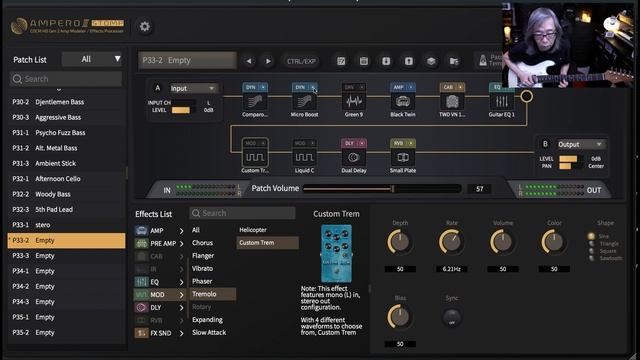Select the Custom Tr modulation block icon
The width and height of the screenshot is (640, 360).
point(255,157)
